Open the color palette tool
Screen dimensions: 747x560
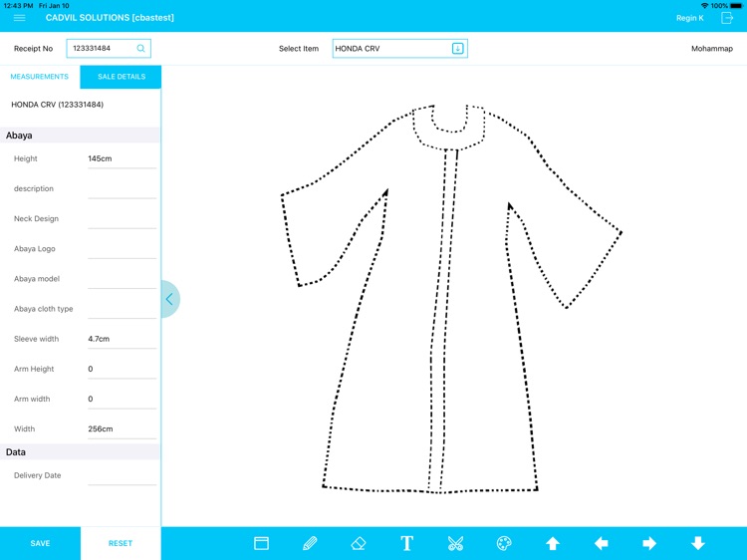[x=504, y=543]
